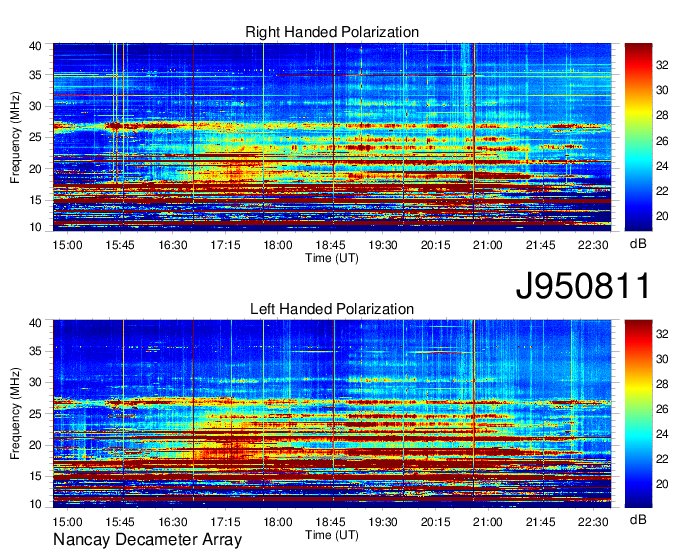Click Frequency (MHz) axis label of right-handed plot

[x=15, y=137]
